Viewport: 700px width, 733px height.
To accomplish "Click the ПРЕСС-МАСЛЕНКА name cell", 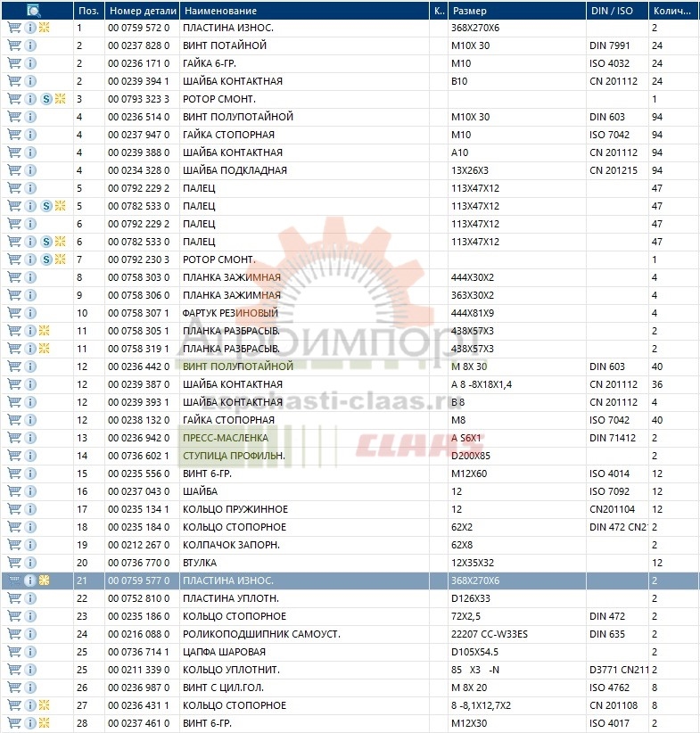I will 226,438.
